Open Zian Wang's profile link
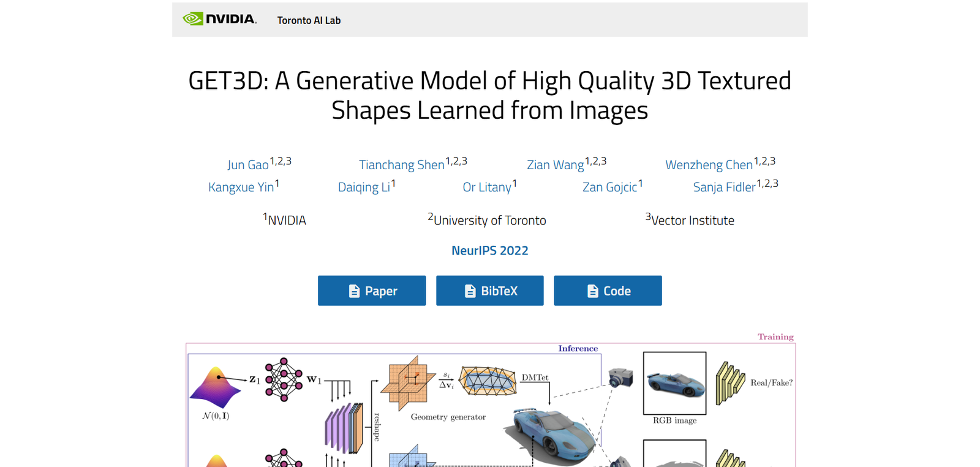The image size is (980, 467). click(555, 165)
